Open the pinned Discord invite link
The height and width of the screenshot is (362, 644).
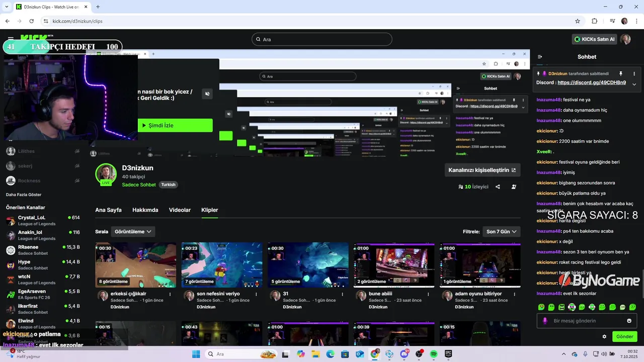(x=592, y=82)
